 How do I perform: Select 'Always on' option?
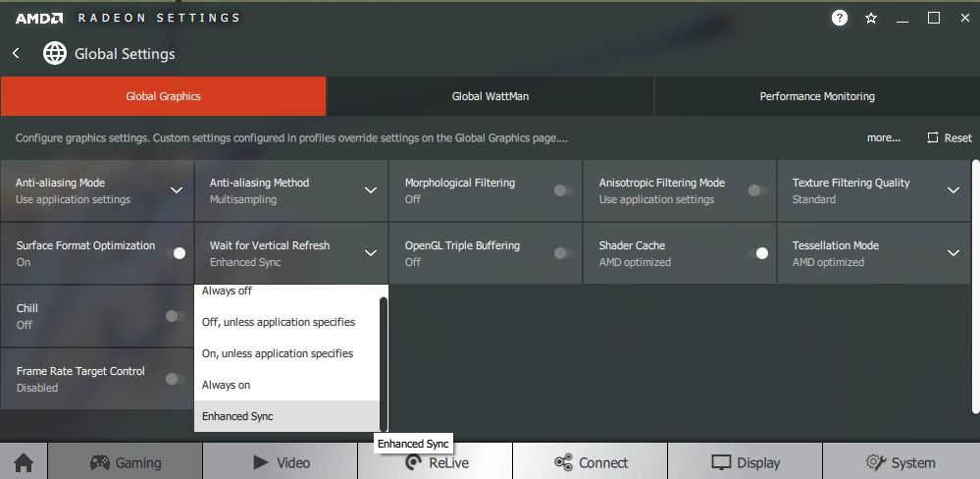coord(286,385)
